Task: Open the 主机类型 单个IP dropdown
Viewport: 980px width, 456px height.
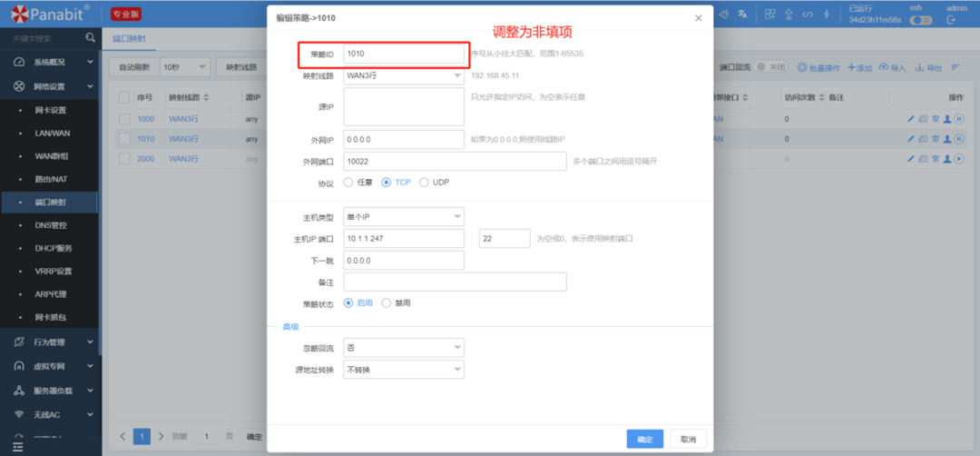Action: [x=404, y=217]
